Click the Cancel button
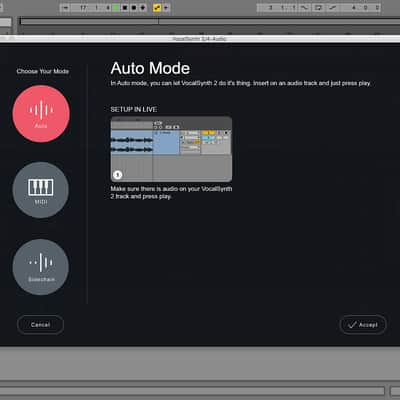The image size is (400, 400). 40,325
